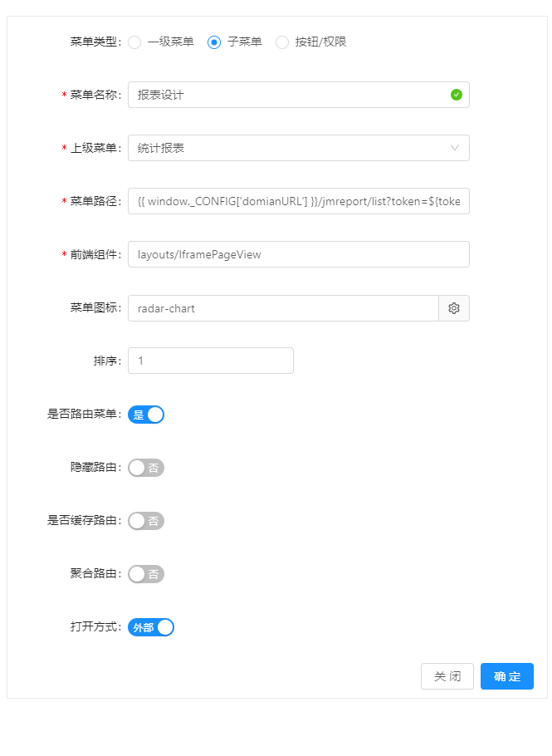Image resolution: width=552 pixels, height=756 pixels.
Task: Focus the 排序 number field
Action: point(211,361)
